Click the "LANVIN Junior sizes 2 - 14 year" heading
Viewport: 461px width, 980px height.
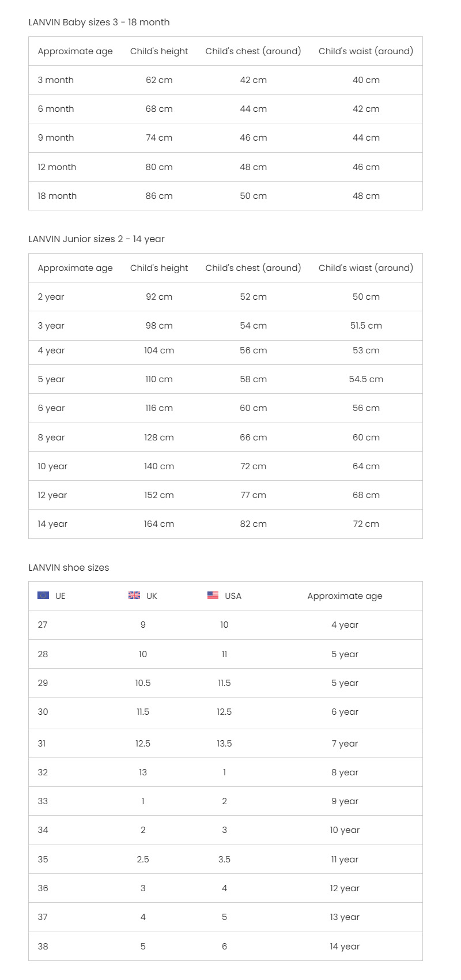(97, 239)
